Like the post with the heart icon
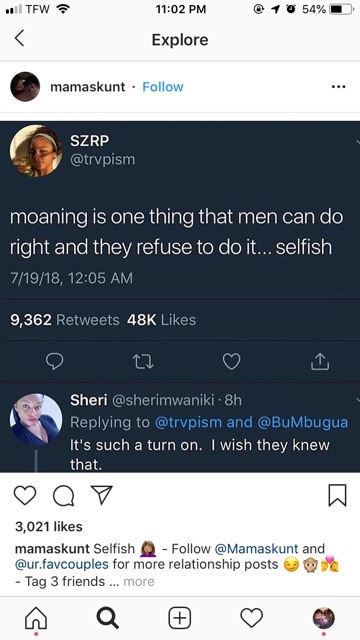This screenshot has width=360, height=640. coord(25,496)
